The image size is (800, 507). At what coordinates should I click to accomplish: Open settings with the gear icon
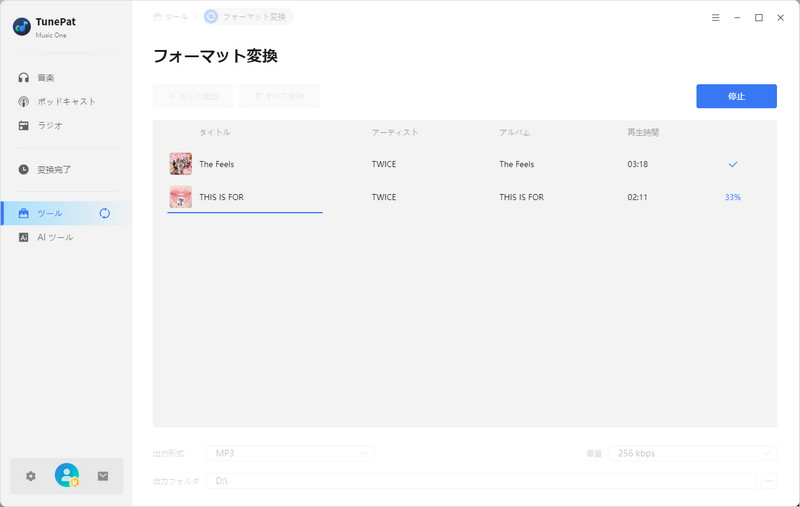[31, 476]
